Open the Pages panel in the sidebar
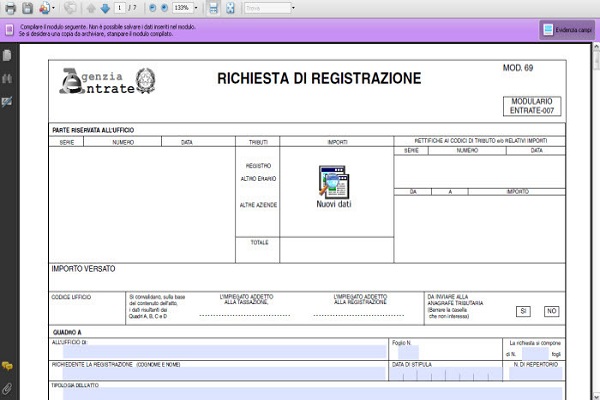Screen dimensions: 600x400 click(7, 55)
